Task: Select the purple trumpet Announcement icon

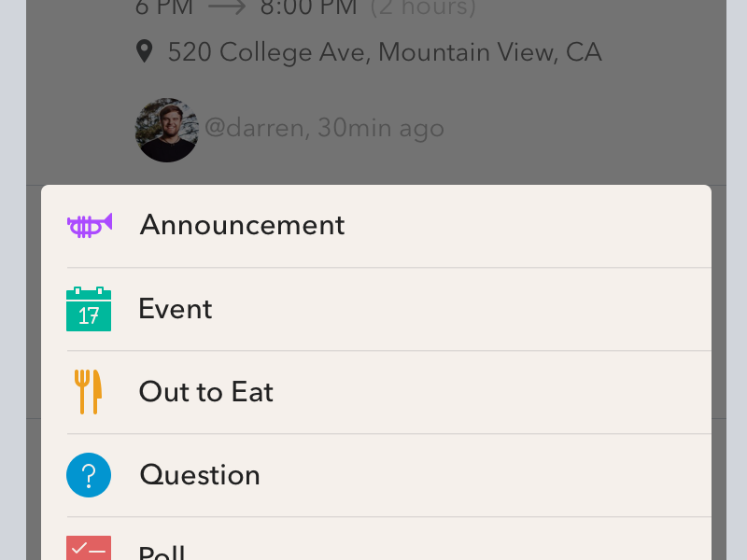Action: coord(90,224)
